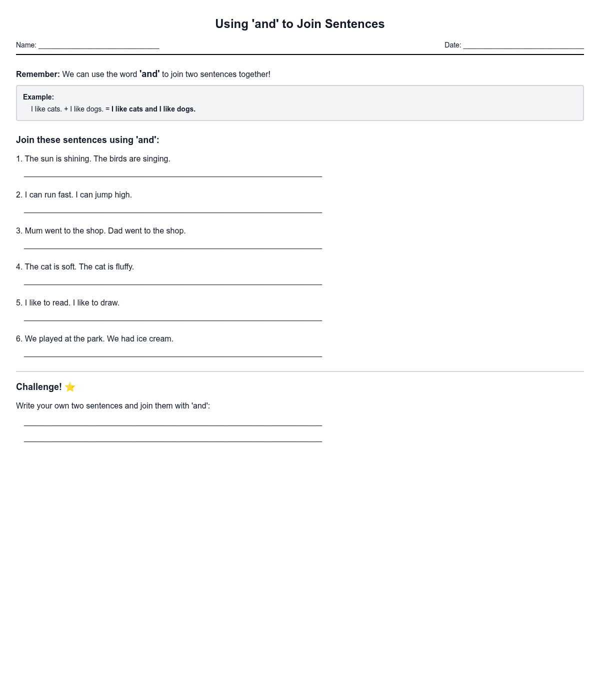Click the text 'We played at the park. We had ice cream.'
The width and height of the screenshot is (600, 700).
[99, 339]
